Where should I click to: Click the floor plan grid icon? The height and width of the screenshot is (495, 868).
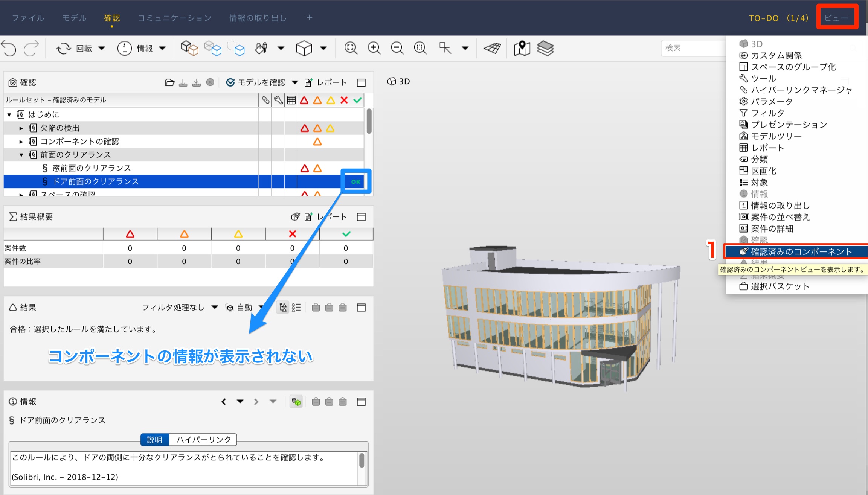(x=492, y=48)
